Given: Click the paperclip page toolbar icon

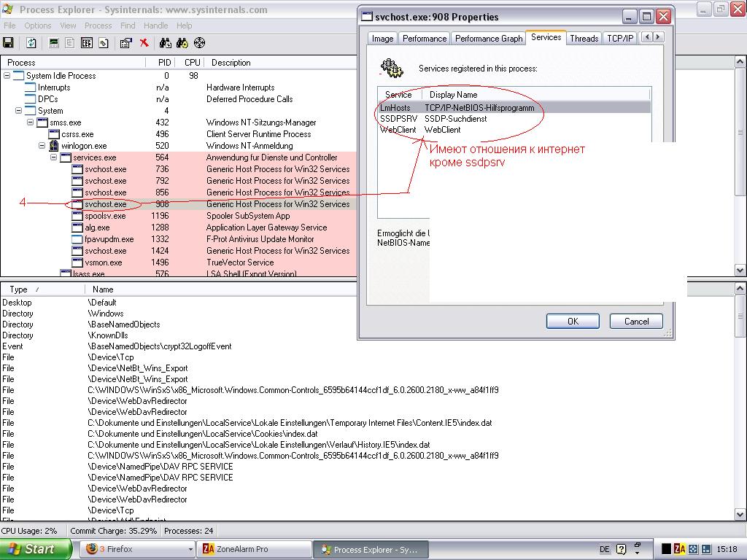Looking at the screenshot, I should [x=104, y=43].
